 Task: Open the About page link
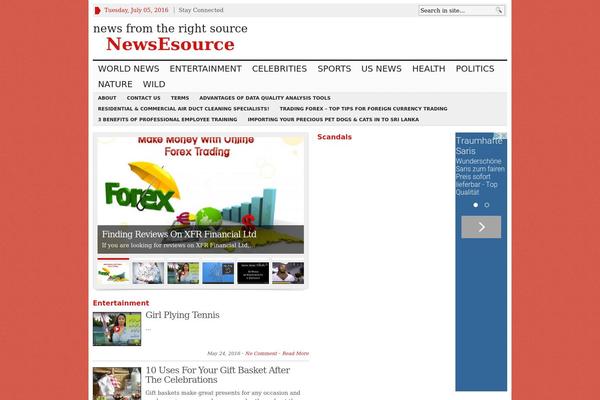pos(107,98)
